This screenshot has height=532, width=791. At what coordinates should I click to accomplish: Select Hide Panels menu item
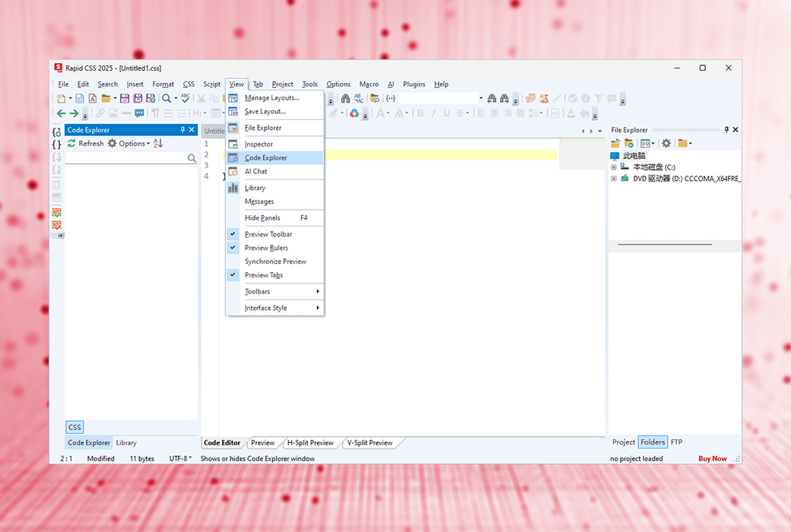(x=275, y=218)
